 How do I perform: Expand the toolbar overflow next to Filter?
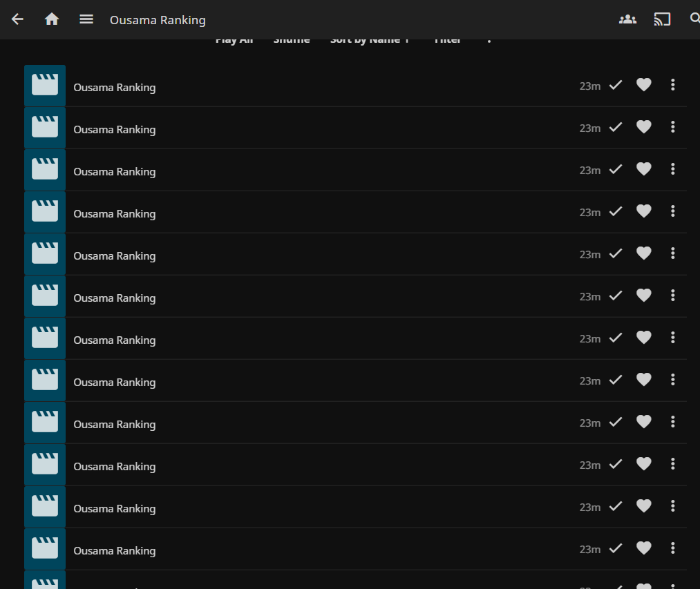pos(489,39)
